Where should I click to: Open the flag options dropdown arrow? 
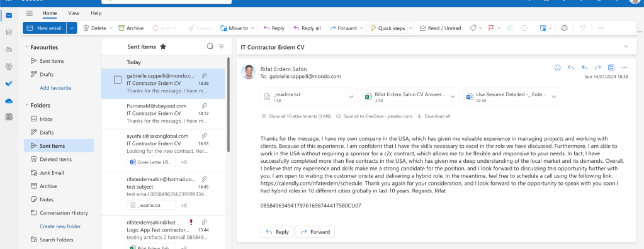pyautogui.click(x=499, y=28)
